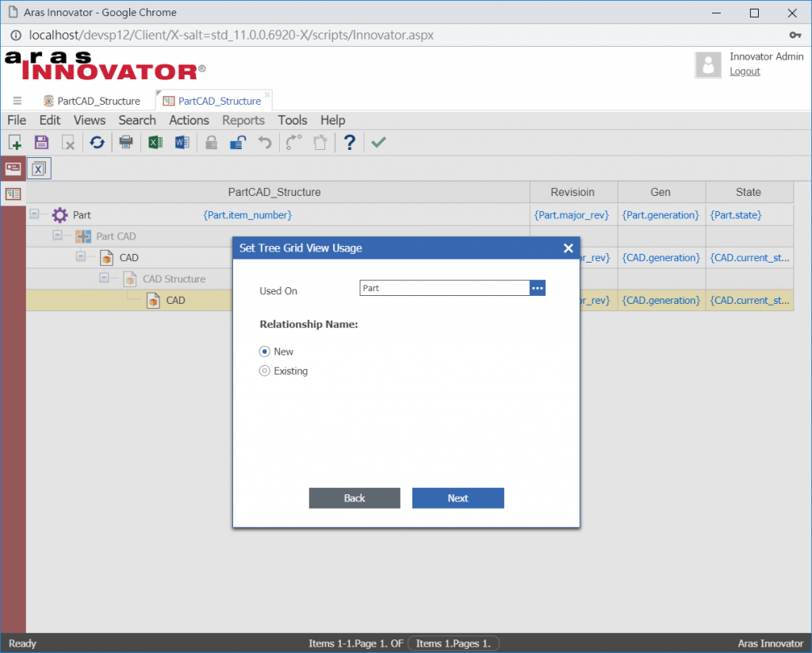Open the Edit menu

point(50,121)
